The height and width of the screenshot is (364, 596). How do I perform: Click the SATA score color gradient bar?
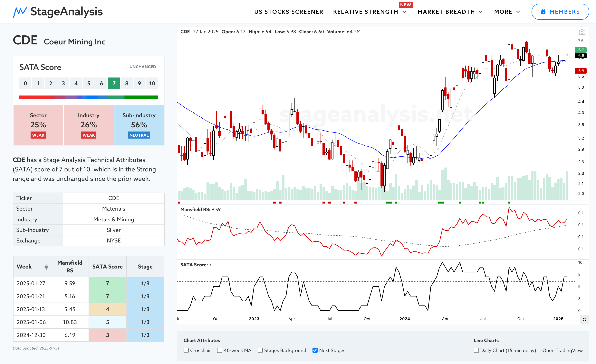[x=89, y=97]
